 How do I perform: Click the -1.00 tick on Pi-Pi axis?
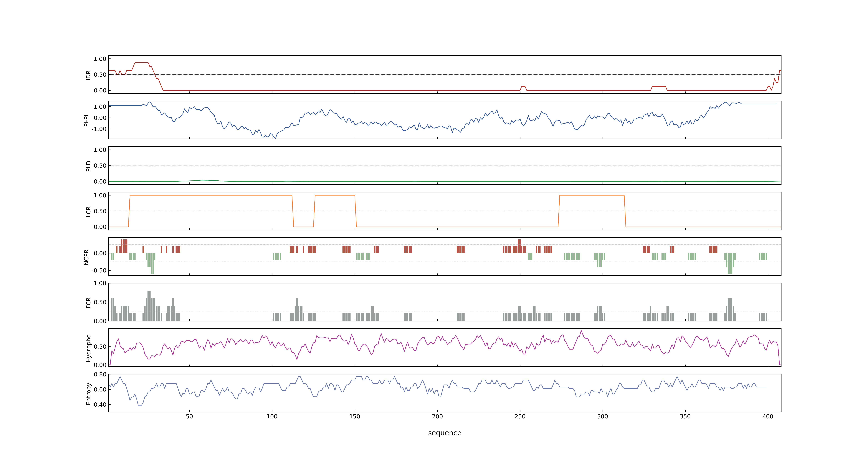click(99, 129)
